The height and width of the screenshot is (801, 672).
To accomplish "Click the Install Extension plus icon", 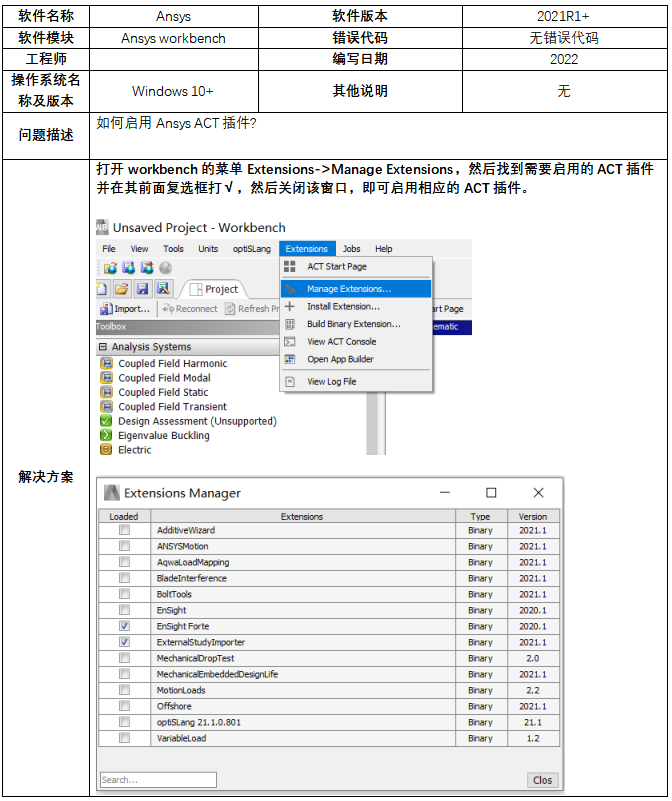I will pyautogui.click(x=290, y=307).
